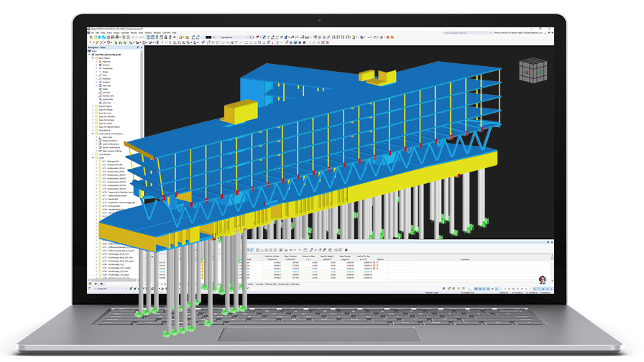Open the CAD-BIM menu

pyautogui.click(x=166, y=33)
